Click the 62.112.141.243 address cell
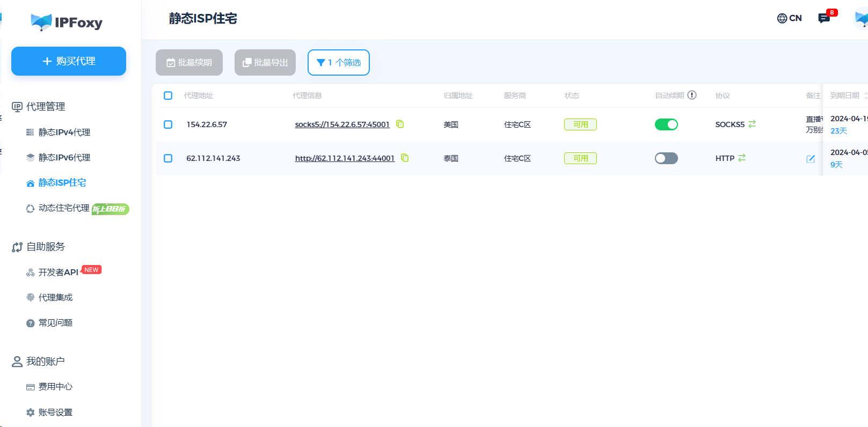868x427 pixels. point(213,158)
